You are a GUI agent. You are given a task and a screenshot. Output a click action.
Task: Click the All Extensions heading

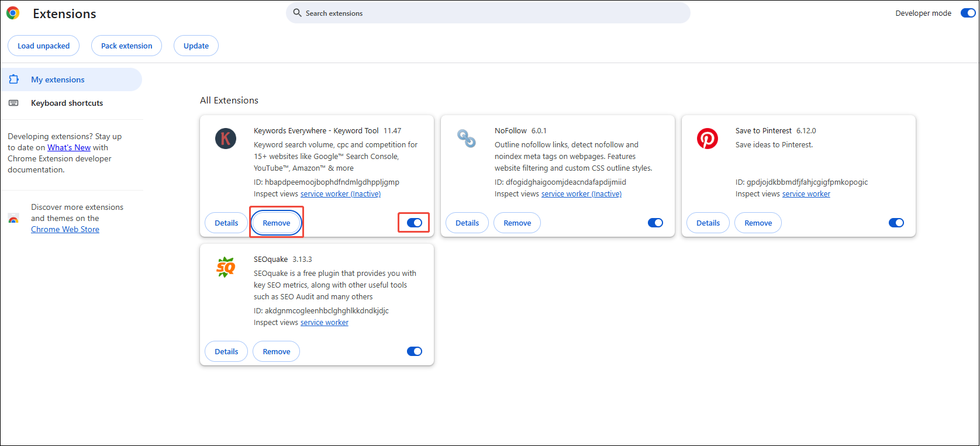pyautogui.click(x=229, y=100)
